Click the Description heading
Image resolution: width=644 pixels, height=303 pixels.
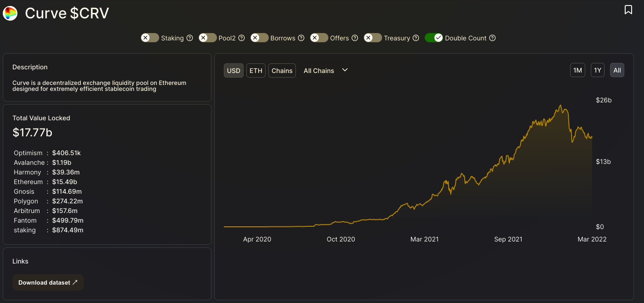tap(30, 67)
